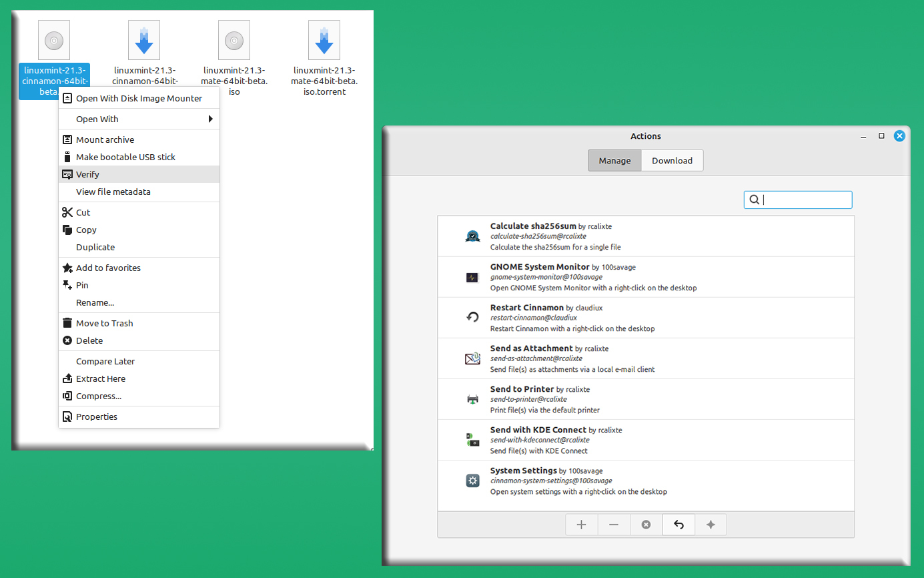Viewport: 924px width, 578px height.
Task: Click the System Settings gear icon
Action: pyautogui.click(x=472, y=481)
